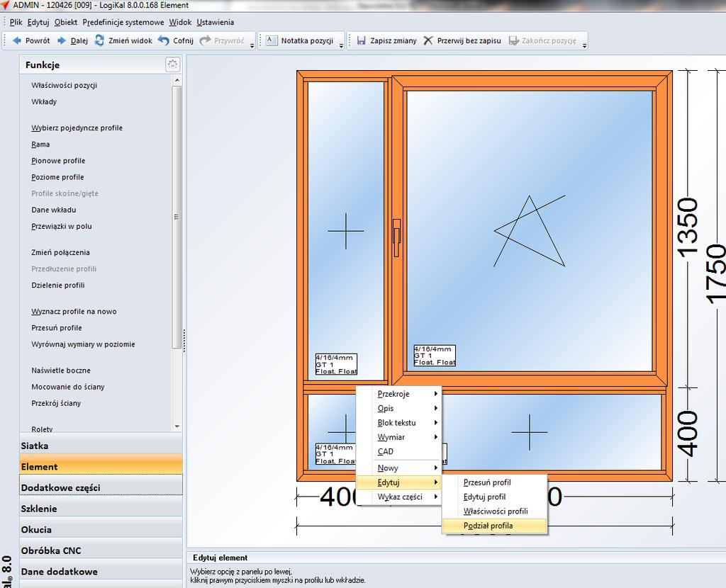This screenshot has height=588, width=726.
Task: Click the Cofnij undo icon
Action: (x=164, y=40)
